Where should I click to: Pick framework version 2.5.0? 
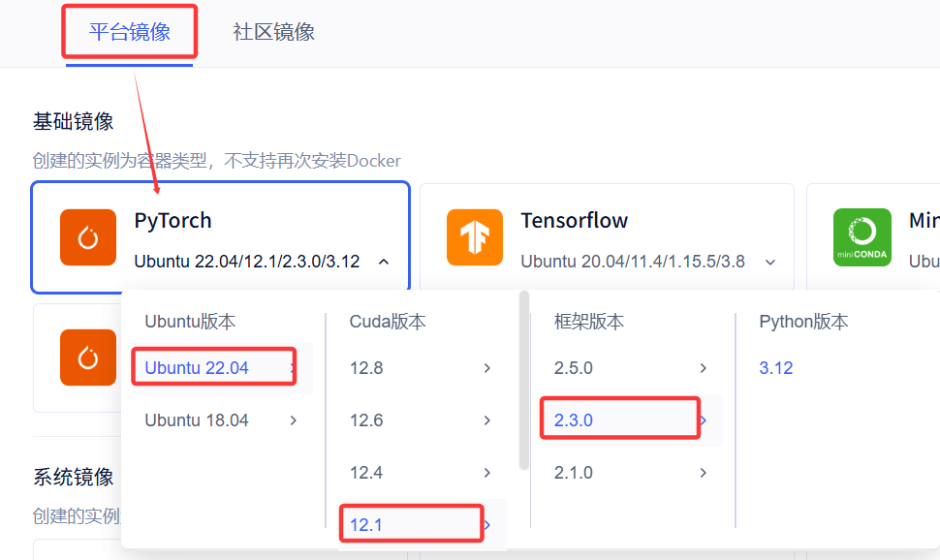click(632, 367)
